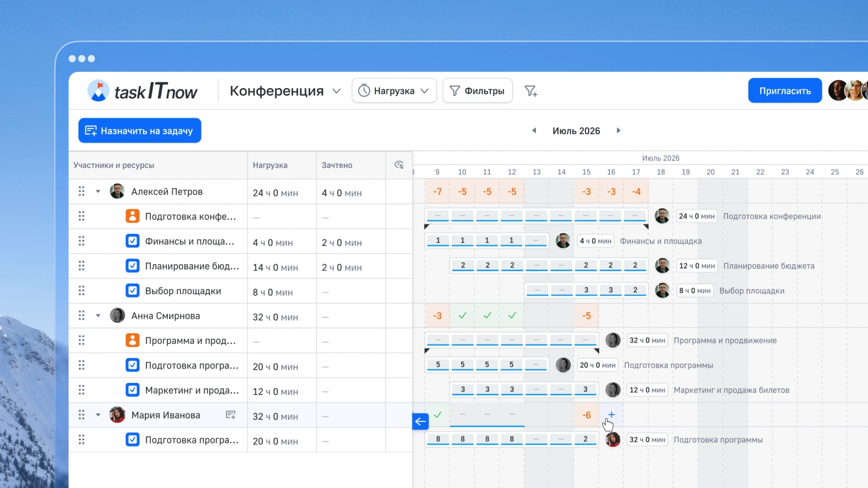Click Мария Иванова avatar in the list

(x=117, y=415)
